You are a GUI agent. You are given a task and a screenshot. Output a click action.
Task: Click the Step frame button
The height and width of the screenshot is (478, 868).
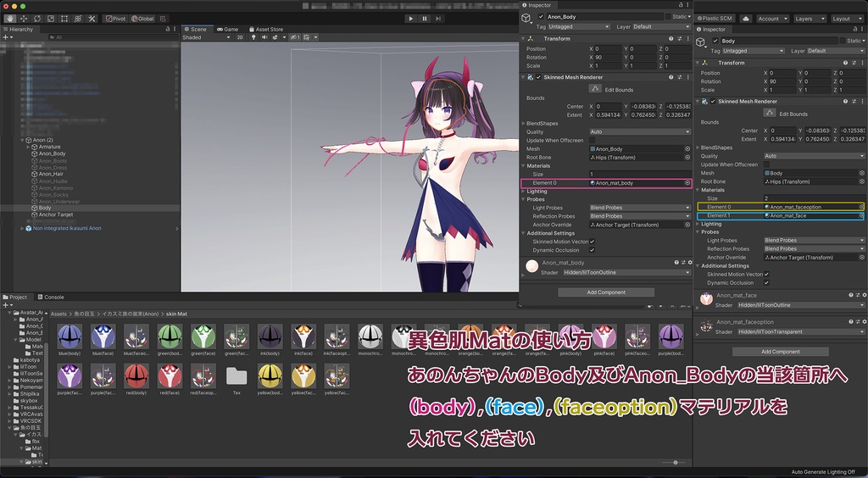(438, 19)
